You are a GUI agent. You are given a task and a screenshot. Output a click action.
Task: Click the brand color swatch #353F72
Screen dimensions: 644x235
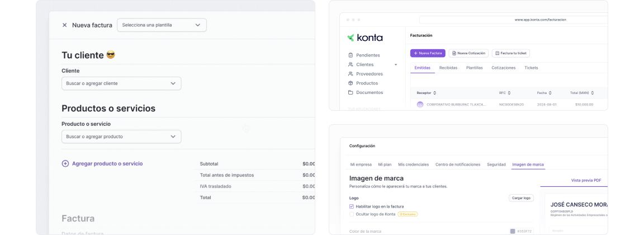[513, 231]
